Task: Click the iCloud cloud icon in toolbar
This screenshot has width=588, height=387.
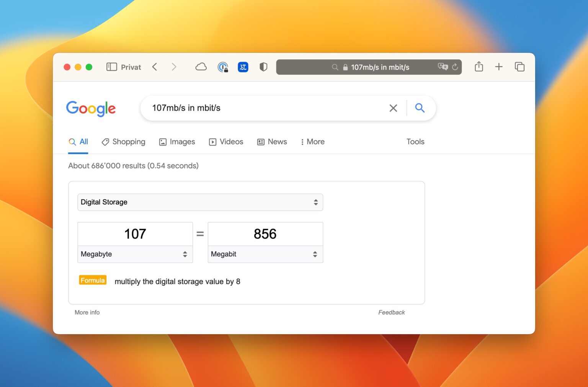Action: click(x=201, y=67)
